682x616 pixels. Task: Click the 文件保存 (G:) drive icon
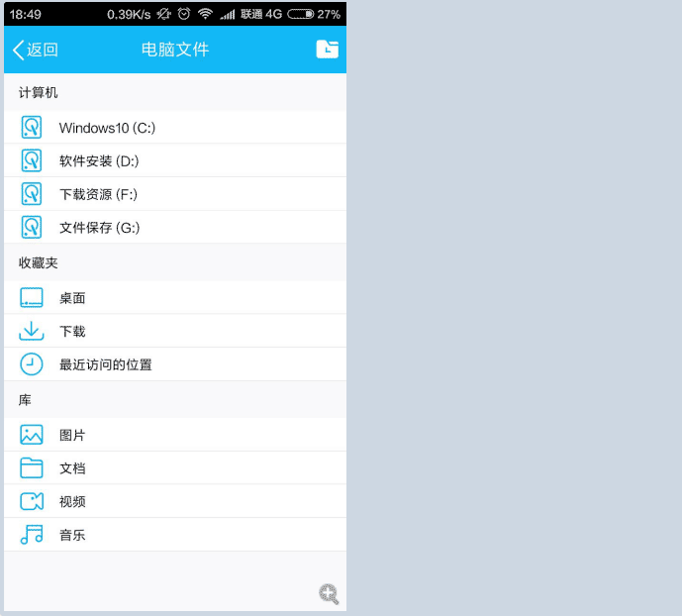point(32,227)
